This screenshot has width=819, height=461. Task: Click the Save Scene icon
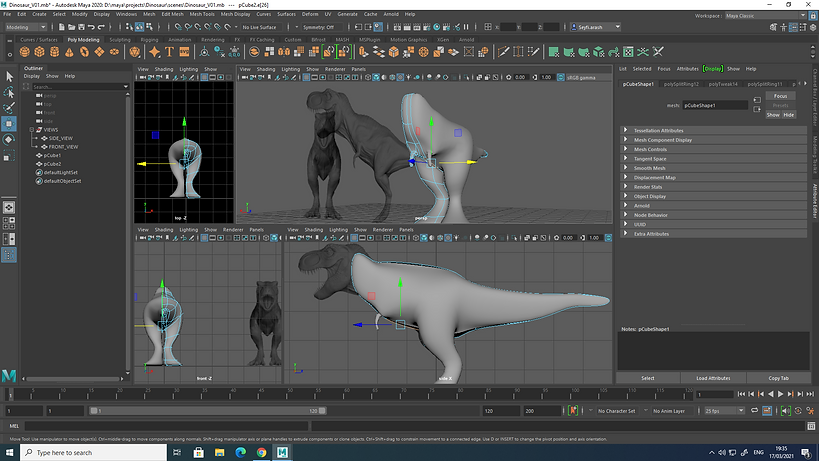(x=81, y=27)
